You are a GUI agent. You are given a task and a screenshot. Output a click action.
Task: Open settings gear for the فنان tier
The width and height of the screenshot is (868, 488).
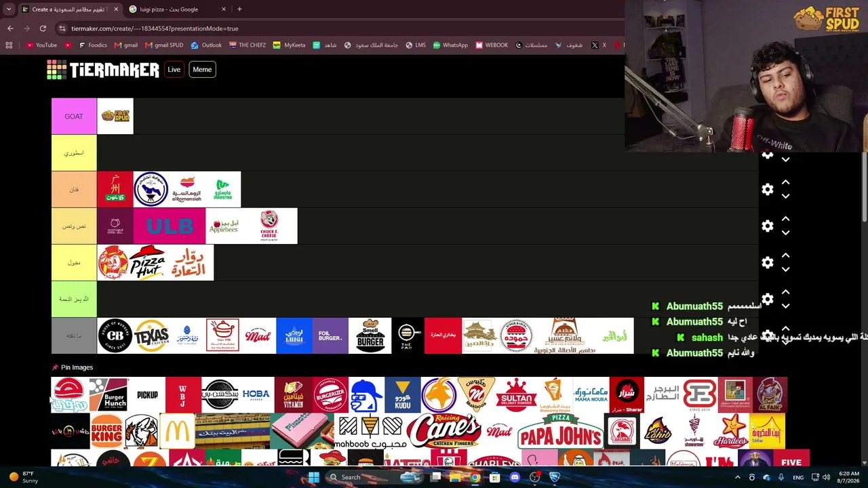click(767, 190)
